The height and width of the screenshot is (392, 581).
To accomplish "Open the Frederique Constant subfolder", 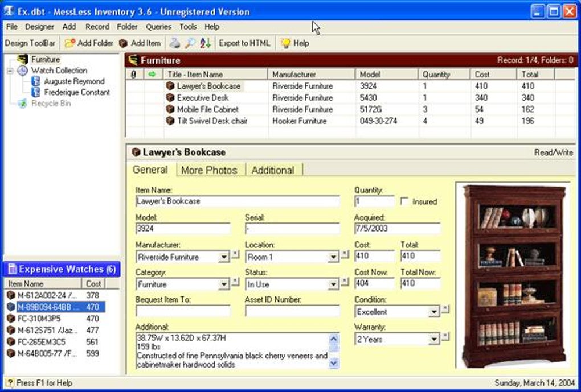I will [x=77, y=92].
